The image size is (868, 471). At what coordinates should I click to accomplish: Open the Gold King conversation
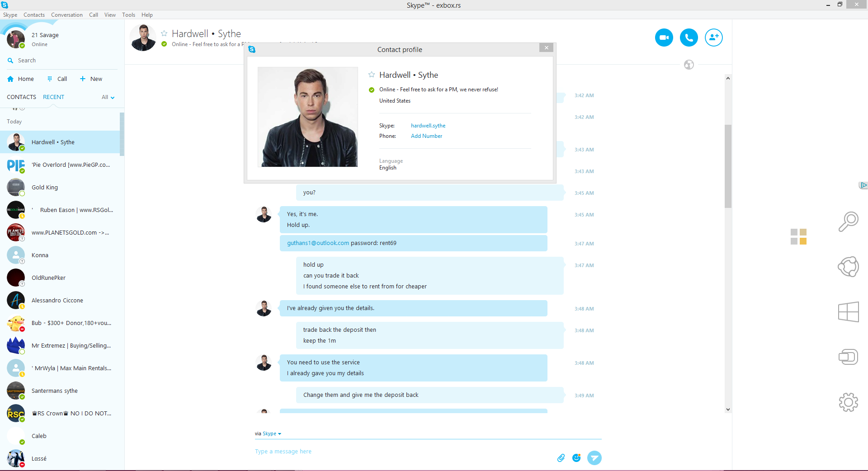coord(60,188)
